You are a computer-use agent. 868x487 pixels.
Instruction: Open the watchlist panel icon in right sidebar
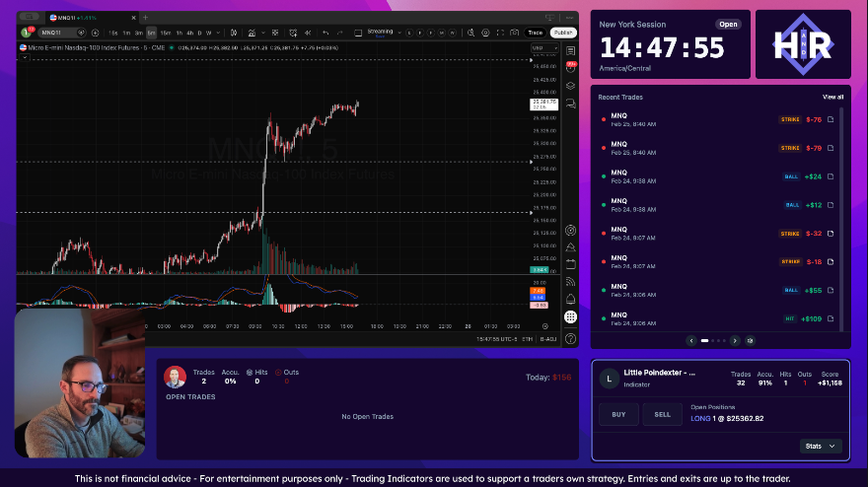click(570, 51)
